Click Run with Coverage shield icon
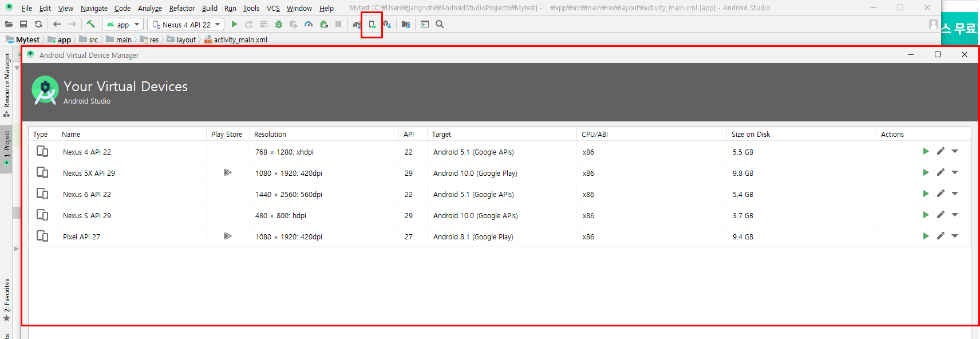 coord(294,25)
